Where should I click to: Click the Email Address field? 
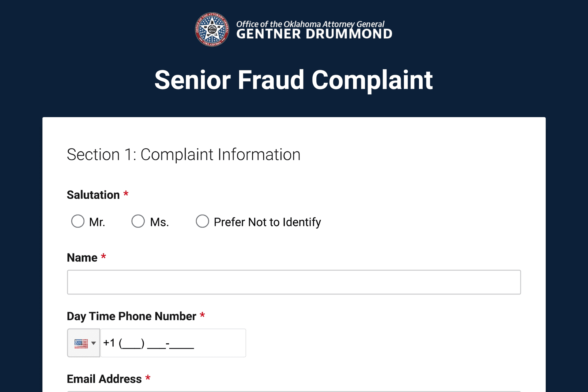[x=294, y=391]
